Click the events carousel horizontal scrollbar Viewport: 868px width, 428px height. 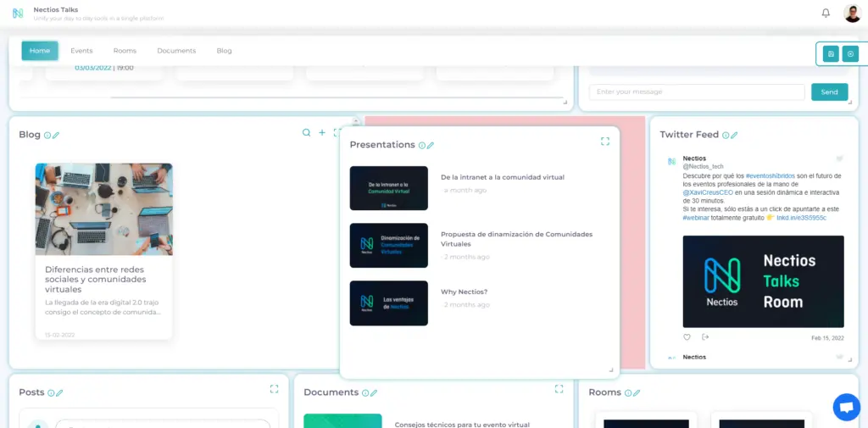pyautogui.click(x=337, y=97)
